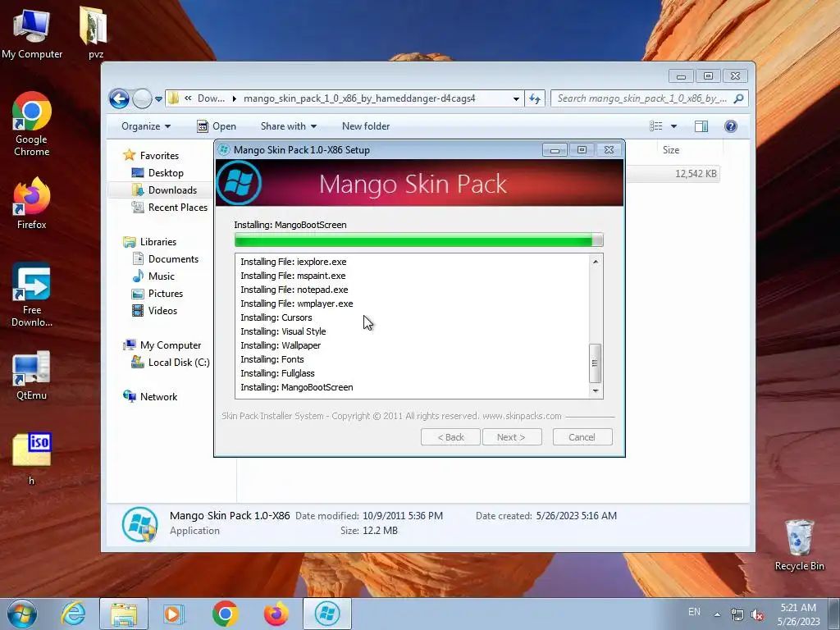Toggle the preview pane button
The width and height of the screenshot is (840, 630).
tap(701, 126)
